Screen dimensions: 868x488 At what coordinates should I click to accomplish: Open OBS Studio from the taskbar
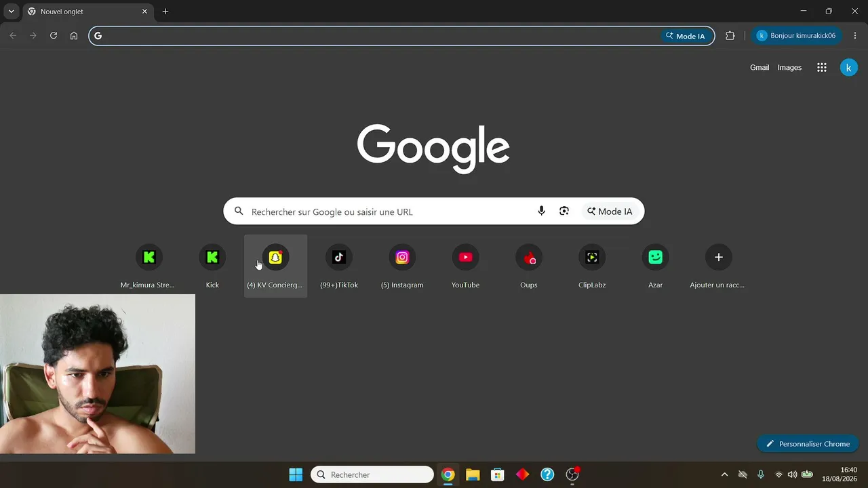pyautogui.click(x=572, y=474)
